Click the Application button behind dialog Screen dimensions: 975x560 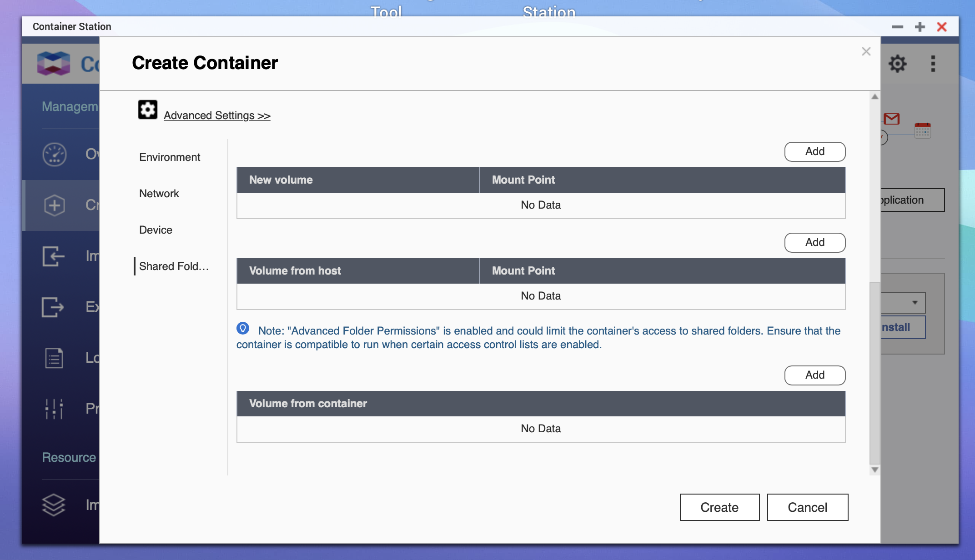(913, 200)
